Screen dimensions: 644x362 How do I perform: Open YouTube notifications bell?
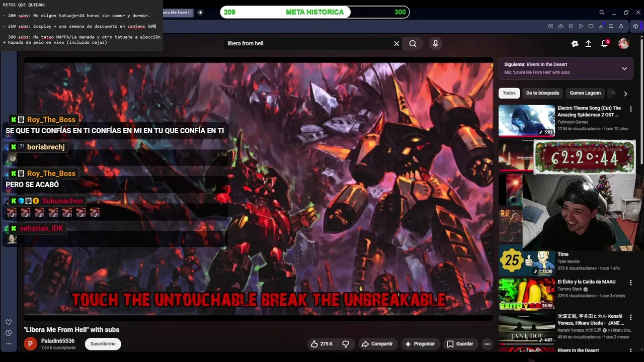point(605,44)
